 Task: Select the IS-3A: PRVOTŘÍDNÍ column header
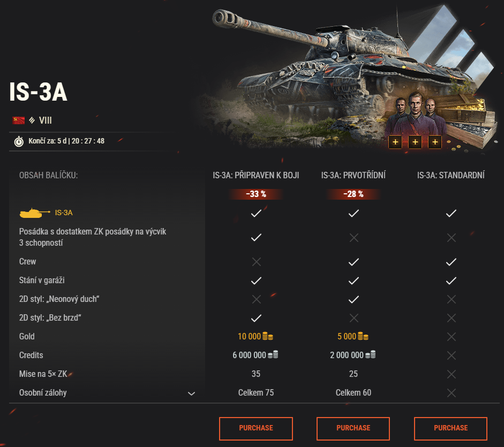coord(353,175)
